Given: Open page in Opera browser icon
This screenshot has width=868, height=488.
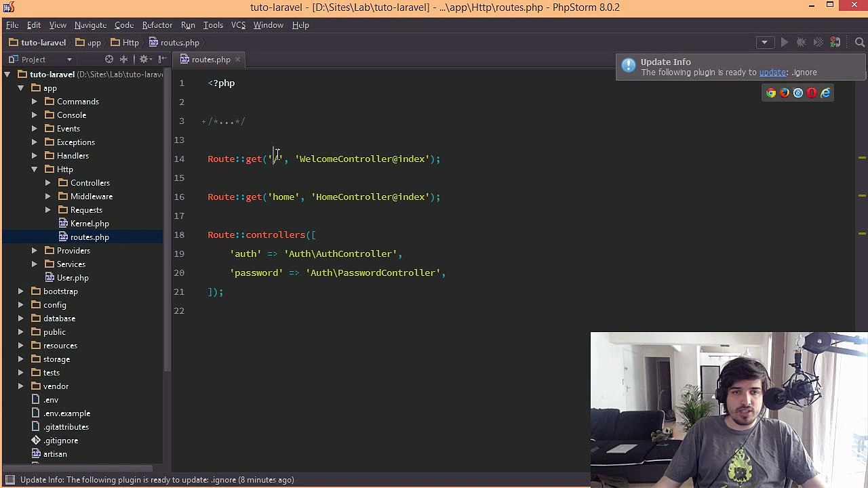Looking at the screenshot, I should pyautogui.click(x=812, y=93).
